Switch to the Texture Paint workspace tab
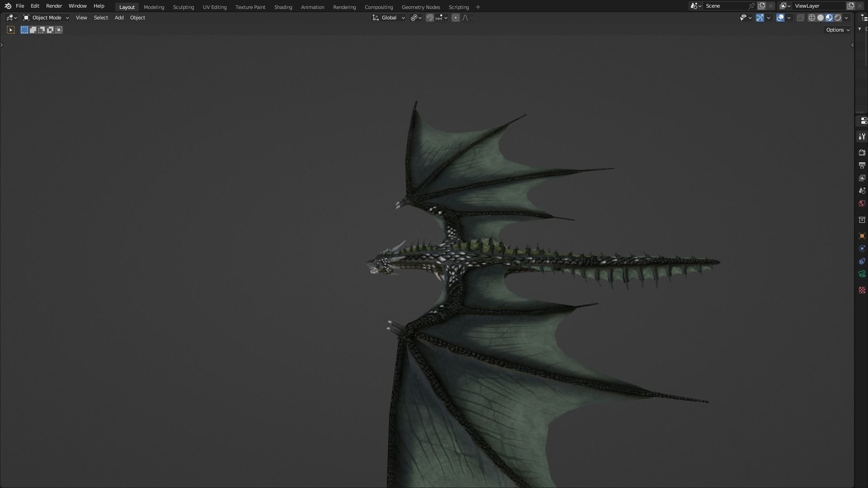 pos(250,7)
